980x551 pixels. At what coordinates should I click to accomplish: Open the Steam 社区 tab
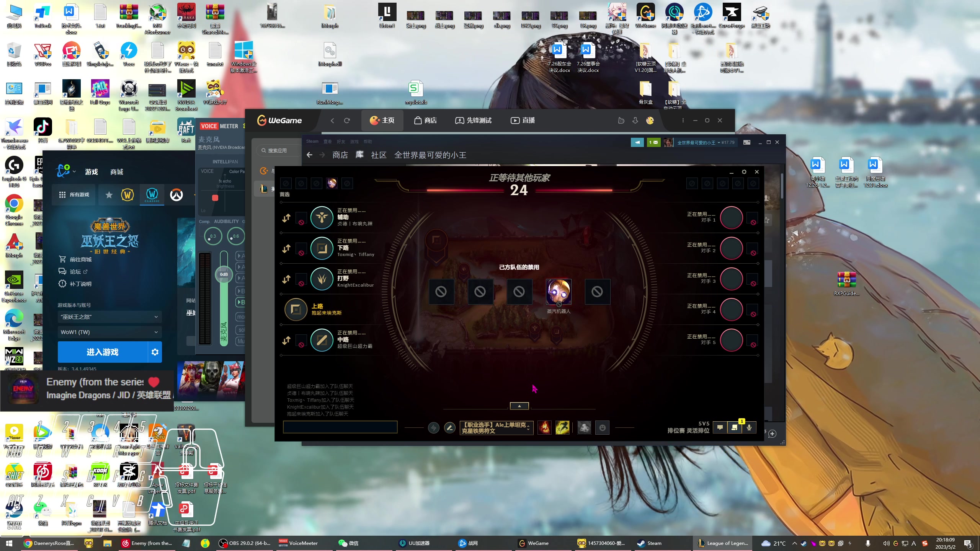(379, 155)
